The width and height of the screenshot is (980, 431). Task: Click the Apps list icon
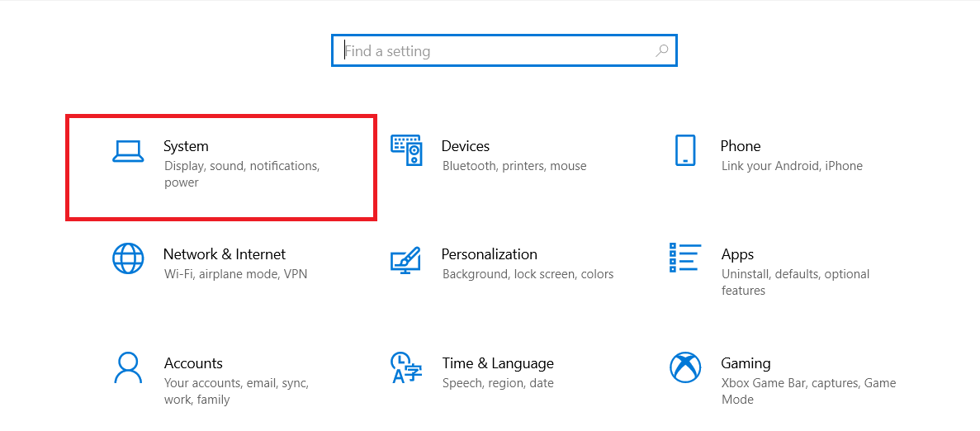tap(685, 258)
